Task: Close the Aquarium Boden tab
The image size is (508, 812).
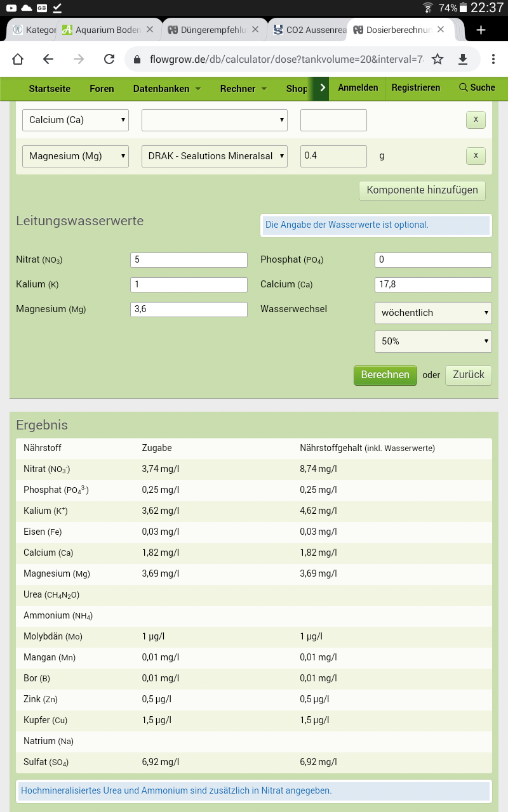Action: (150, 30)
